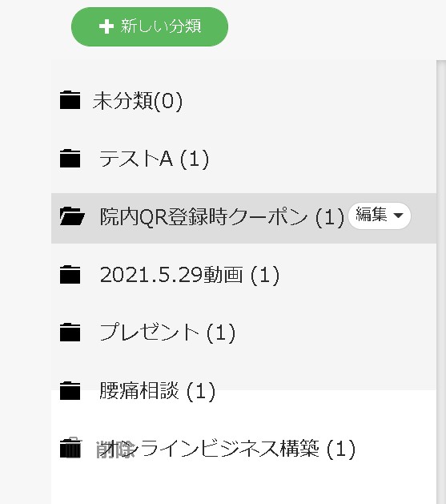Open the プレゼント (1) category
Image resolution: width=446 pixels, height=504 pixels.
click(x=167, y=333)
